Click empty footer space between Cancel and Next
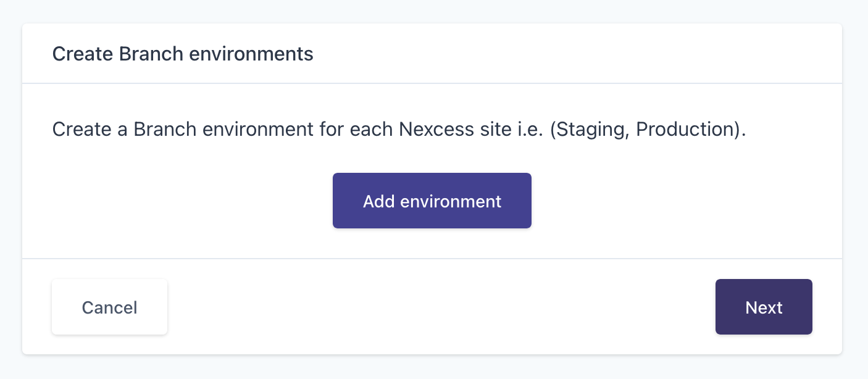868x379 pixels. [441, 307]
